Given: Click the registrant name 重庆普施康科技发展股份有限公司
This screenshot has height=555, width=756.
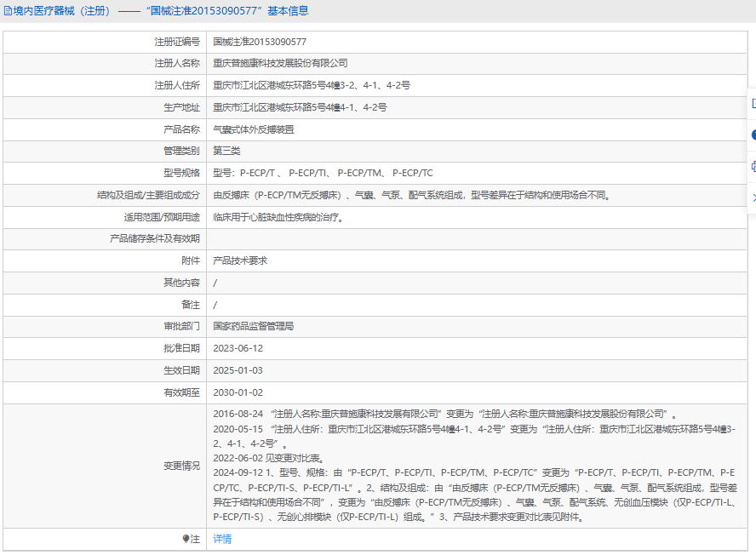Looking at the screenshot, I should click(280, 64).
